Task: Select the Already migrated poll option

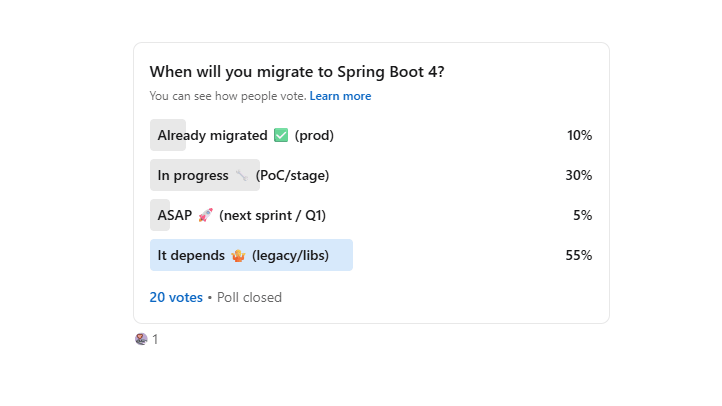Action: pyautogui.click(x=212, y=135)
